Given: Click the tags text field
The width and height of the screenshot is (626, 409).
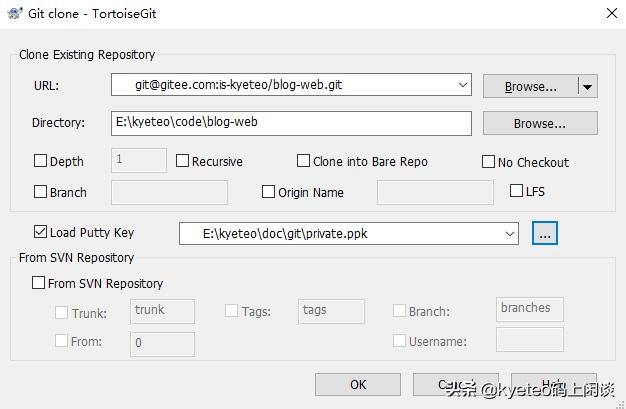Looking at the screenshot, I should pos(331,311).
